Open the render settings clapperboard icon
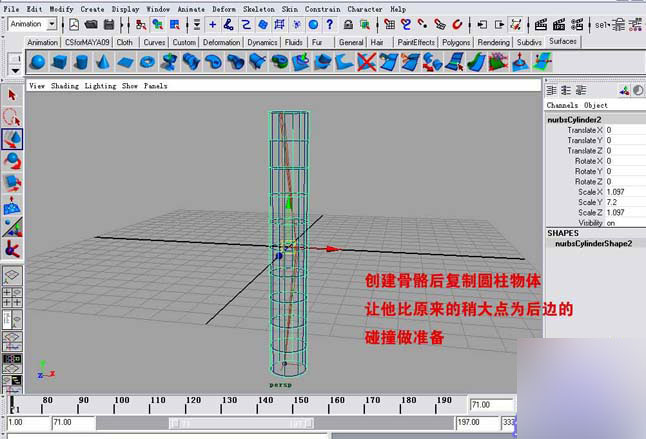 pyautogui.click(x=577, y=25)
